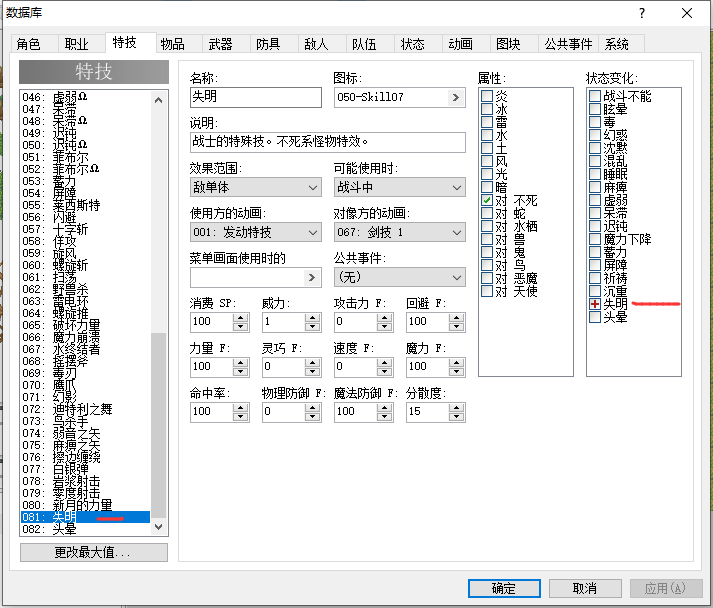Screen dimensions: 713x608
Task: Click the 确定 button
Action: tap(504, 588)
